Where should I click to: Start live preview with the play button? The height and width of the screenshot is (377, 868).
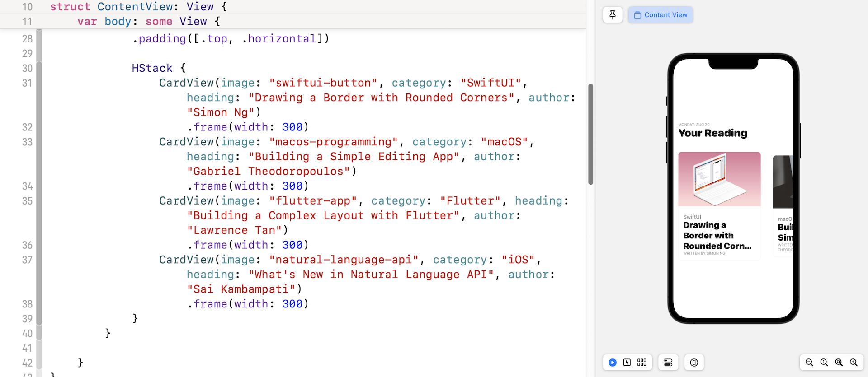point(613,363)
